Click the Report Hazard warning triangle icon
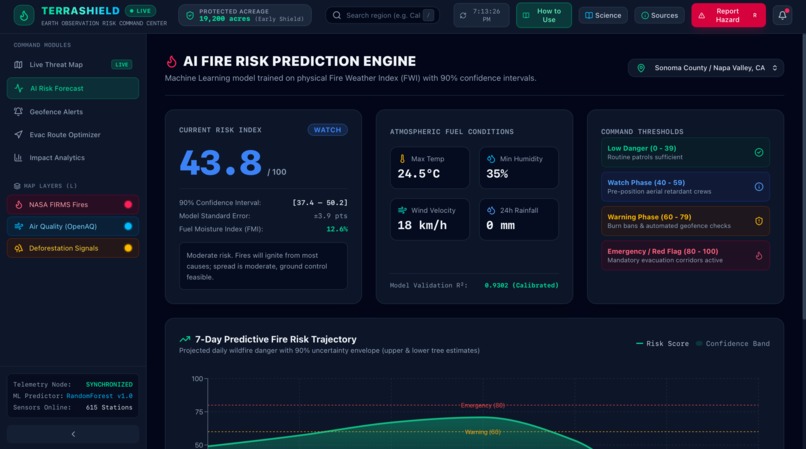The image size is (806, 449). click(702, 15)
